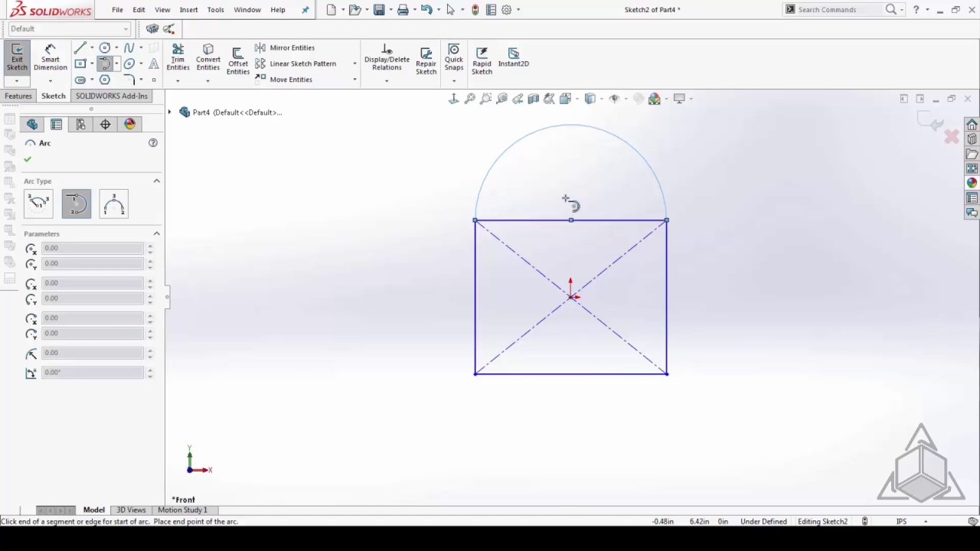Expand the Part4 tree node
Screen dimensions: 980x551
coord(170,112)
